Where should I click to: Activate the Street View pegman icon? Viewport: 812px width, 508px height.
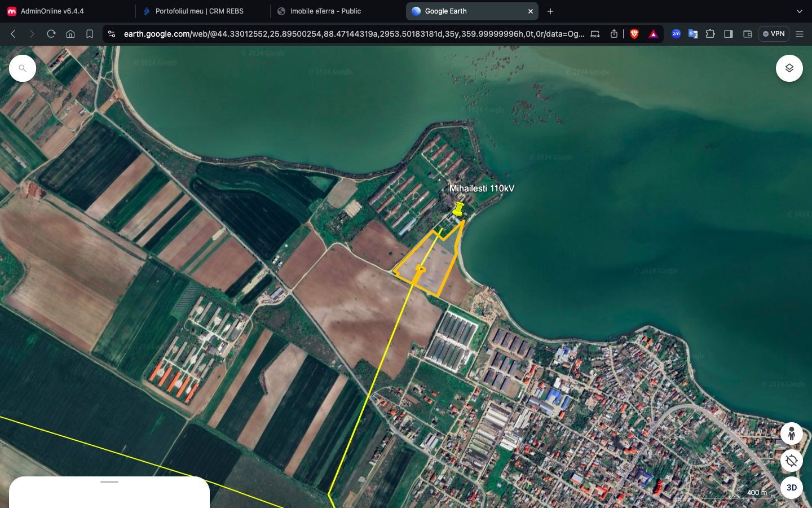791,433
